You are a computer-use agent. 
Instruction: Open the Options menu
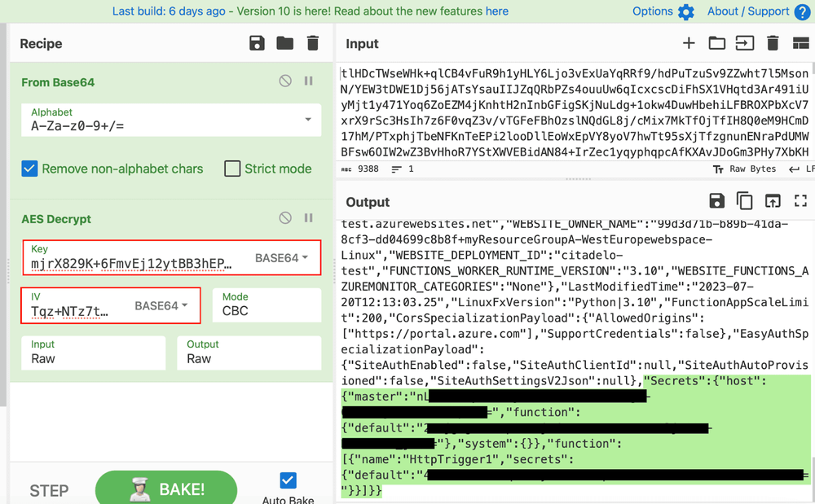pos(663,11)
